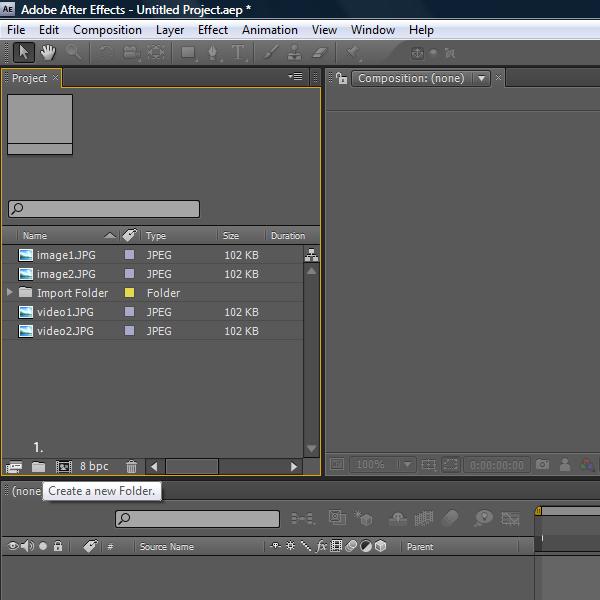
Task: Open the File menu
Action: point(16,30)
